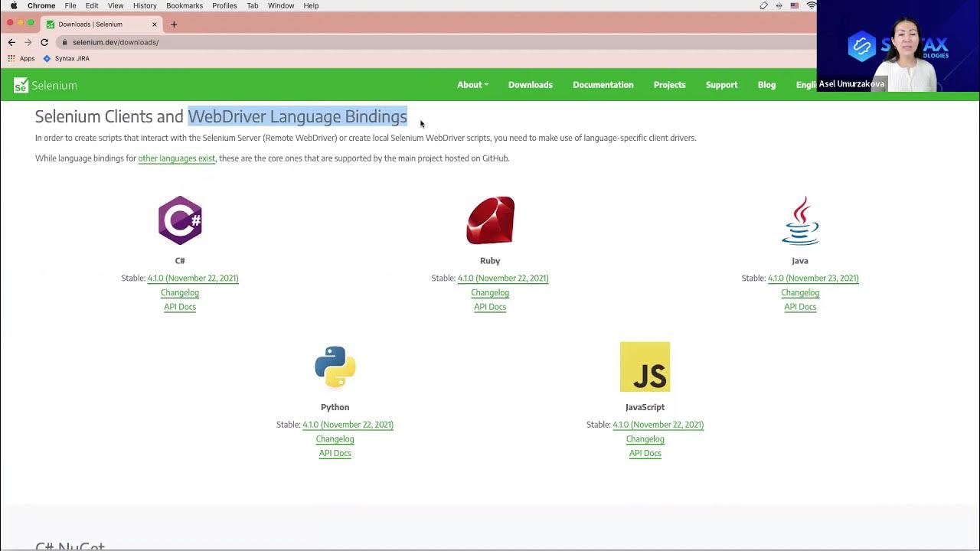The image size is (980, 551).
Task: Download Python stable 4.1.0 version
Action: coord(348,425)
